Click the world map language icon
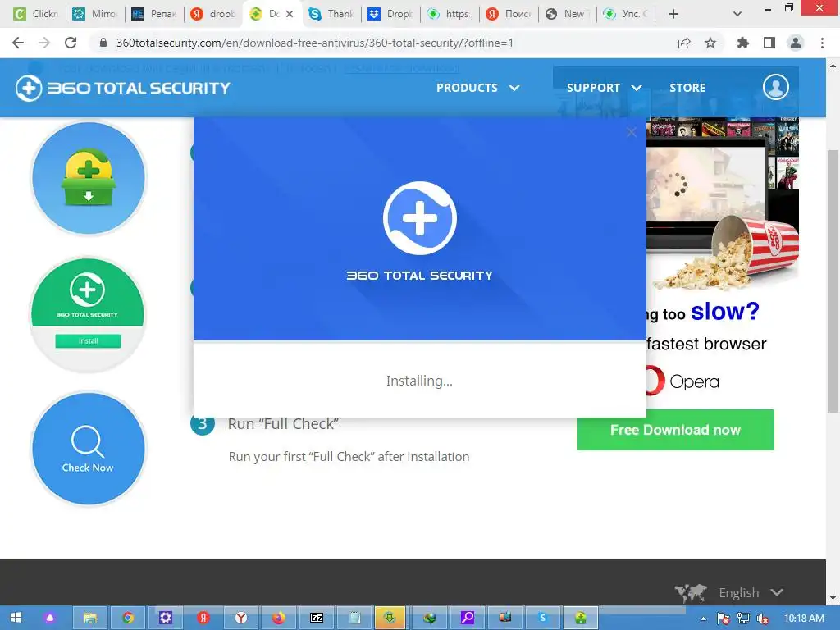 pos(691,592)
